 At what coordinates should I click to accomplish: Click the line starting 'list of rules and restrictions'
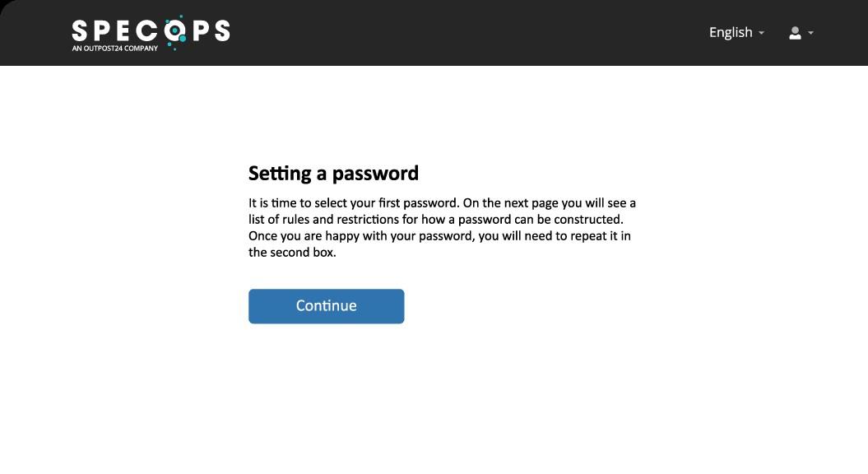click(x=436, y=219)
